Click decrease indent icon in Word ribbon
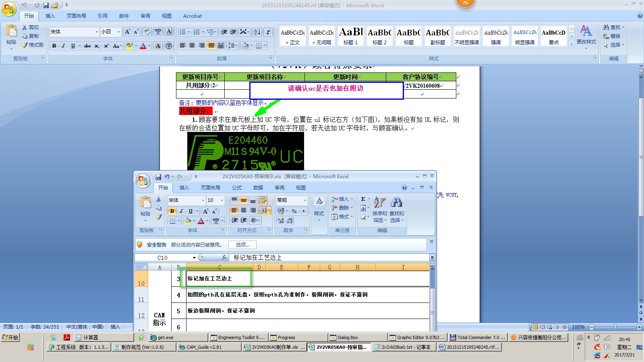This screenshot has height=362, width=644. (x=224, y=32)
